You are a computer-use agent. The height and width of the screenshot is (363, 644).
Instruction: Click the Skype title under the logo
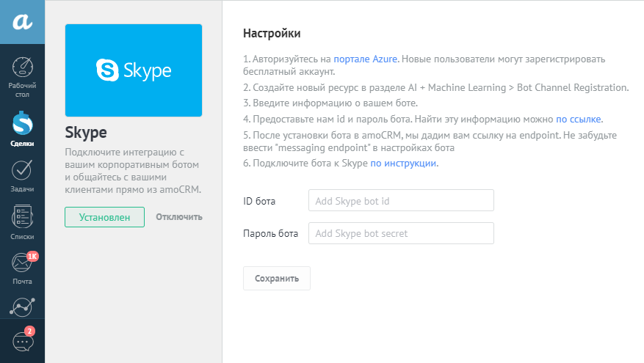(86, 133)
